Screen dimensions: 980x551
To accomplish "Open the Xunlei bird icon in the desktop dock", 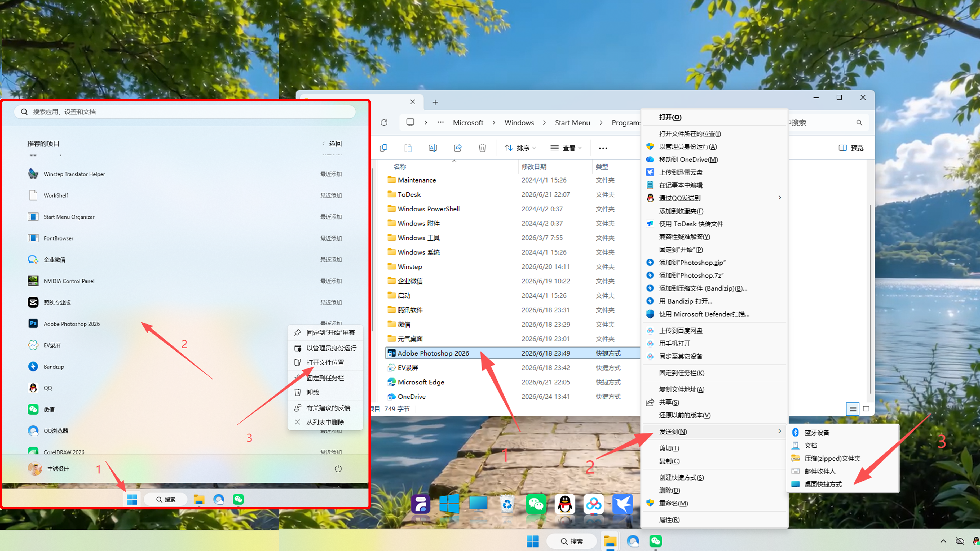I will pos(623,504).
